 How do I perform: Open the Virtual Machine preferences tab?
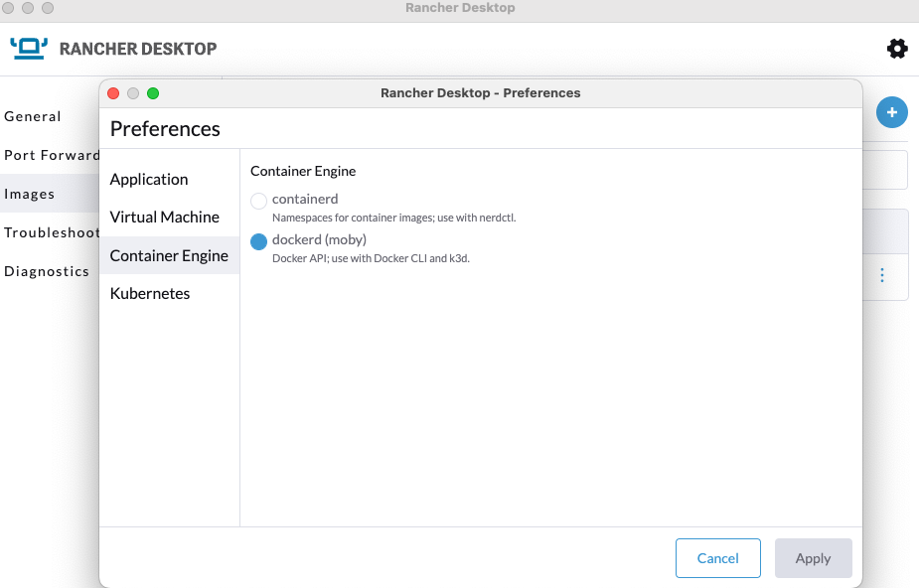[x=169, y=218]
